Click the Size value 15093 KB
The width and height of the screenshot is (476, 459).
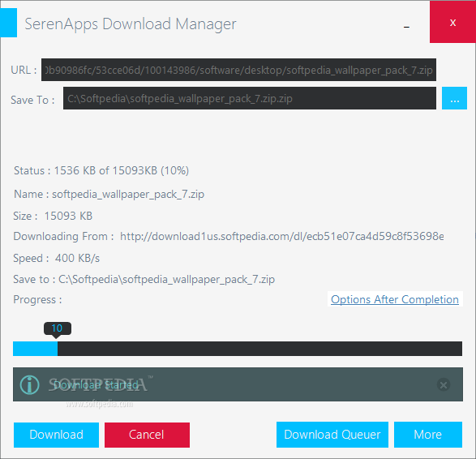(68, 216)
